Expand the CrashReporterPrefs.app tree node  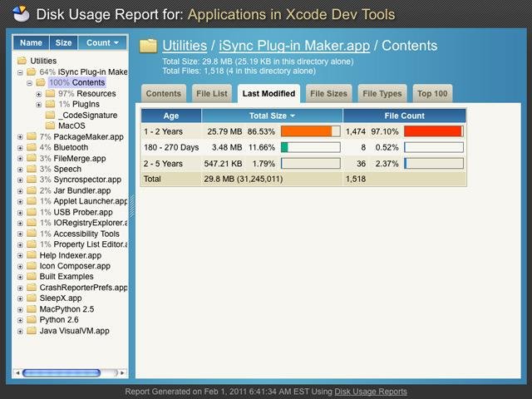[x=20, y=288]
